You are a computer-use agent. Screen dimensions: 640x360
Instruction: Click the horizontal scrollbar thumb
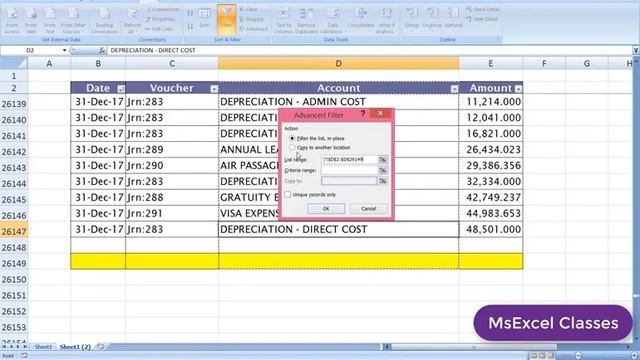[473, 347]
